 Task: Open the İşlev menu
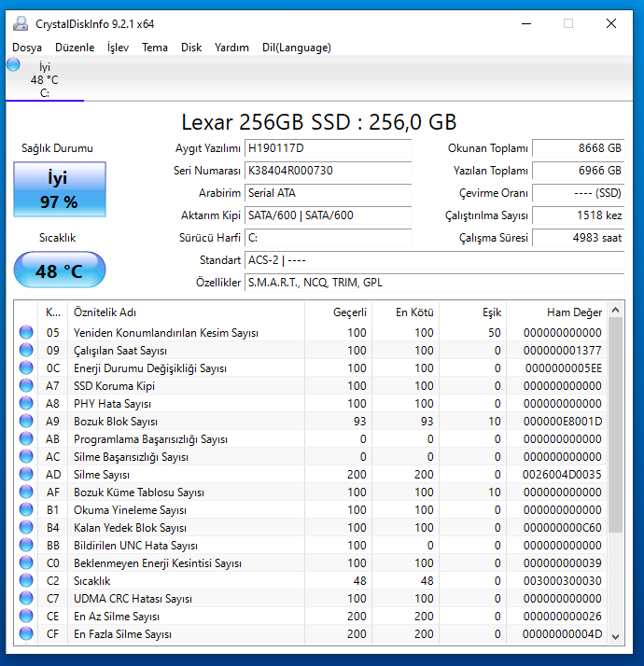118,48
